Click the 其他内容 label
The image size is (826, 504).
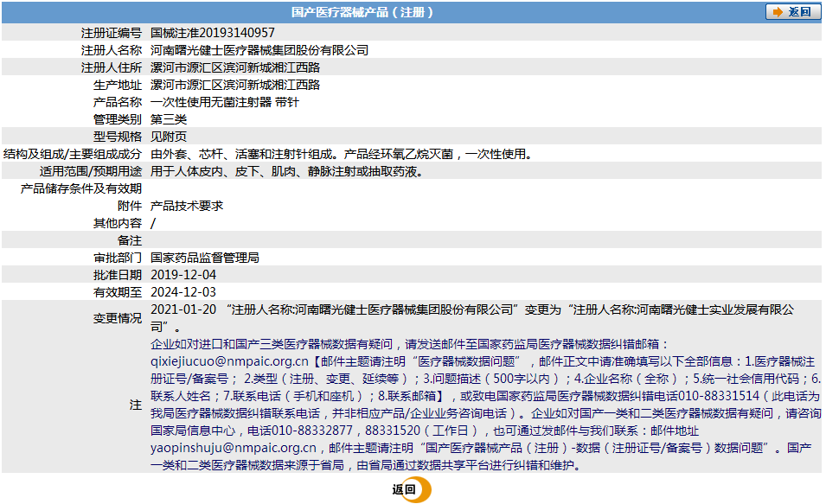(x=118, y=223)
